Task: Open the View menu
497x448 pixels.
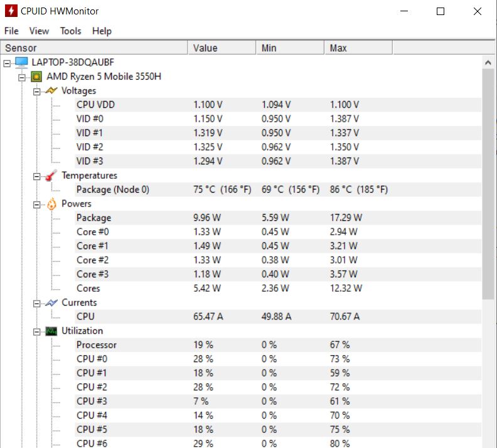Action: click(39, 31)
